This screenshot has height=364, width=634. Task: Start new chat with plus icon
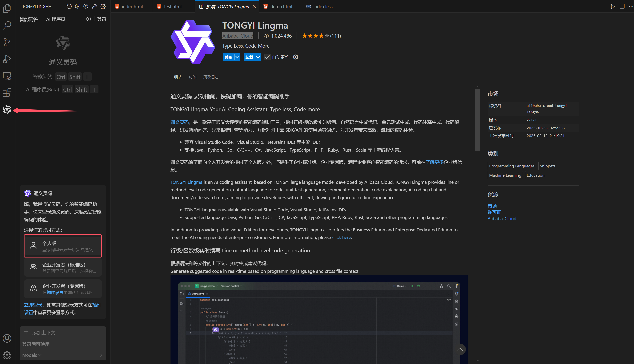point(88,19)
